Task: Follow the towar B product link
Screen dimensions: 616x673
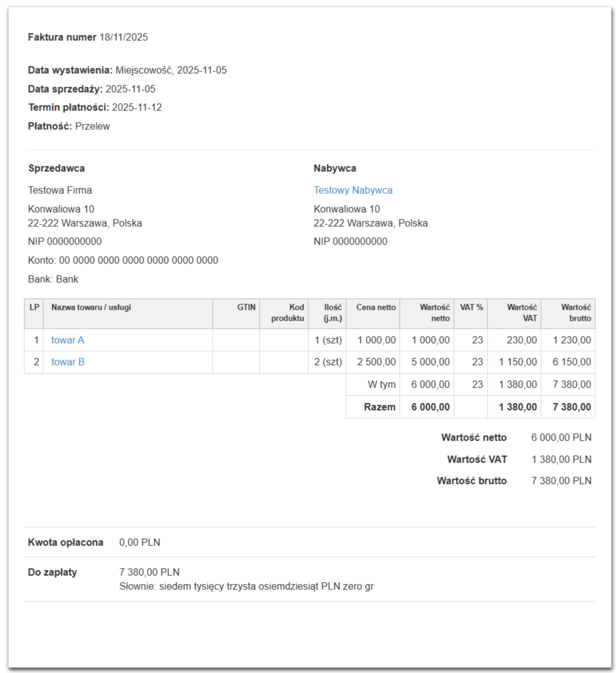Action: click(68, 362)
